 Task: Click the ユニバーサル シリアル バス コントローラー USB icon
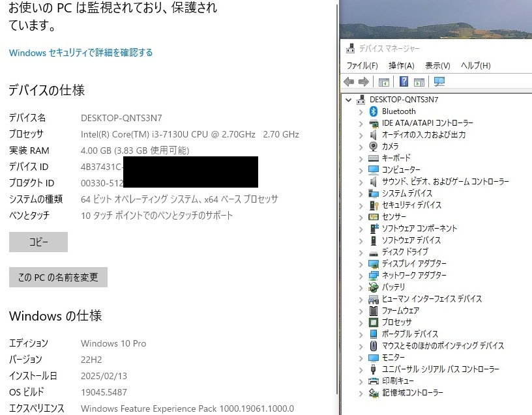click(373, 369)
